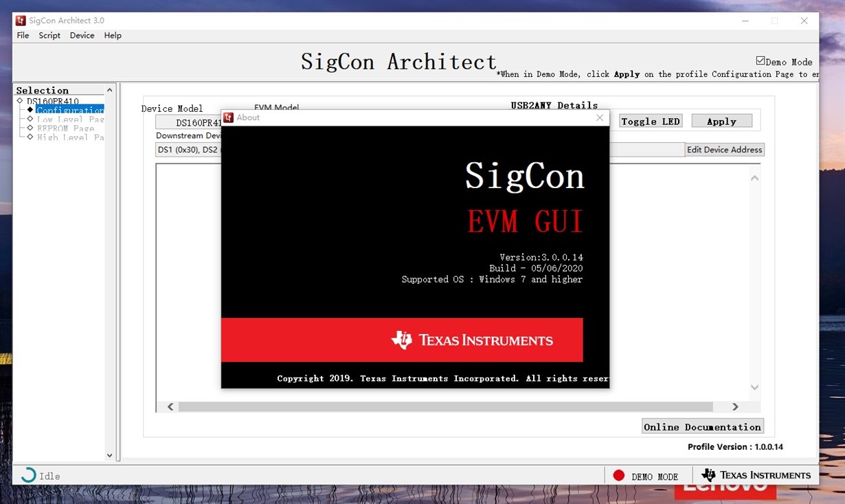Open the Help menu

click(113, 36)
